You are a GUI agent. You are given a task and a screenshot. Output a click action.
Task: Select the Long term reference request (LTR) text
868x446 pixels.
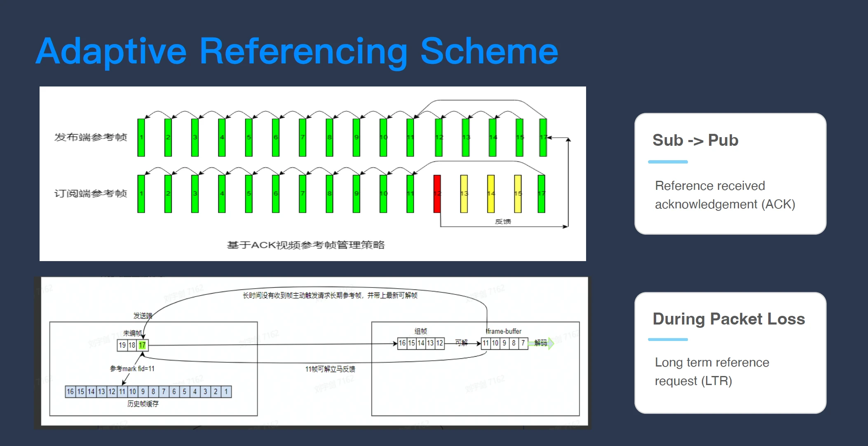point(712,371)
